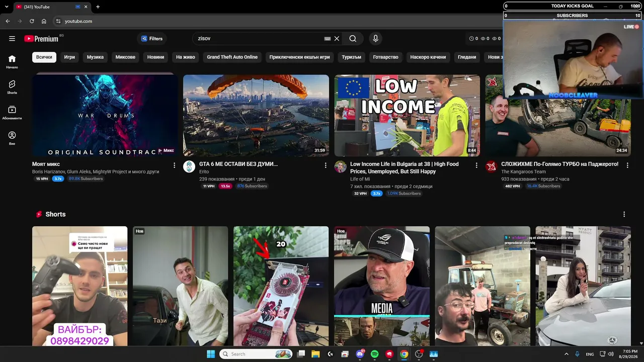Select the Всички filter chip
Image resolution: width=644 pixels, height=362 pixels.
44,57
